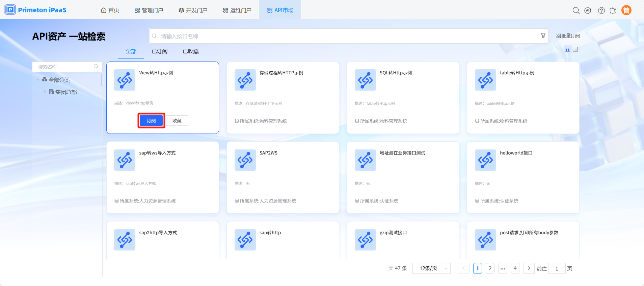Screen dimensions: 644x286
Task: Click the SAP2WS API icon
Action: (245, 160)
